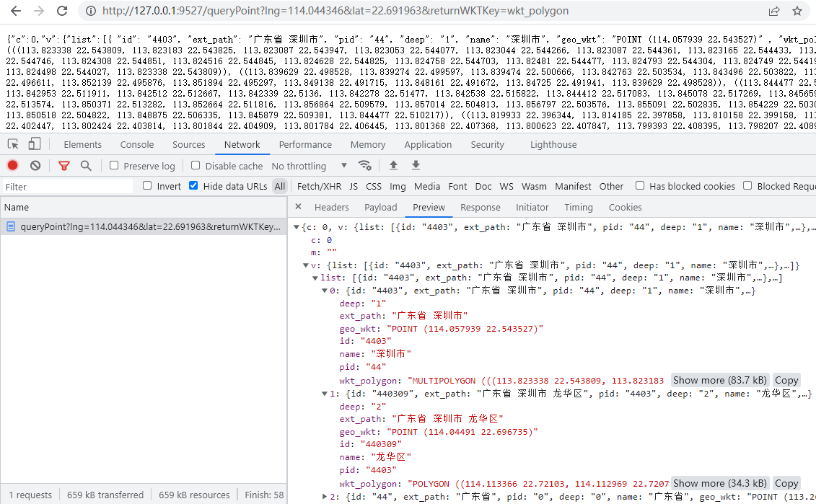Select the All request type filter

(x=280, y=186)
